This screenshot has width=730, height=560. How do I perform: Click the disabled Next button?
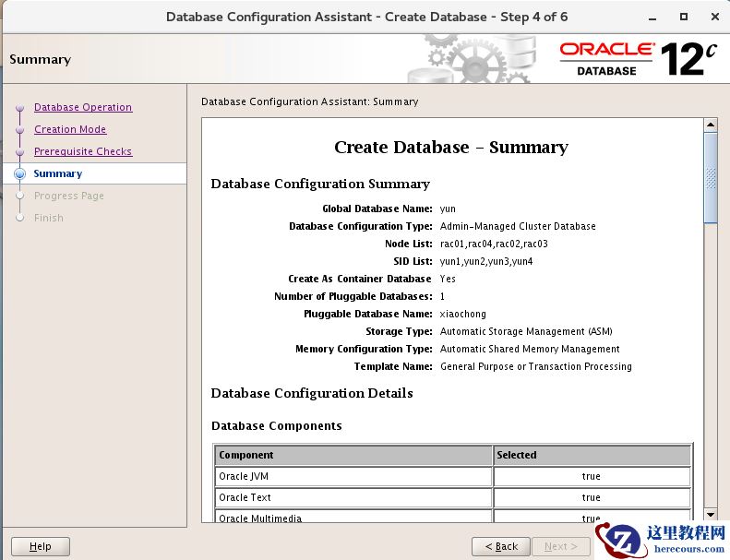[x=560, y=546]
